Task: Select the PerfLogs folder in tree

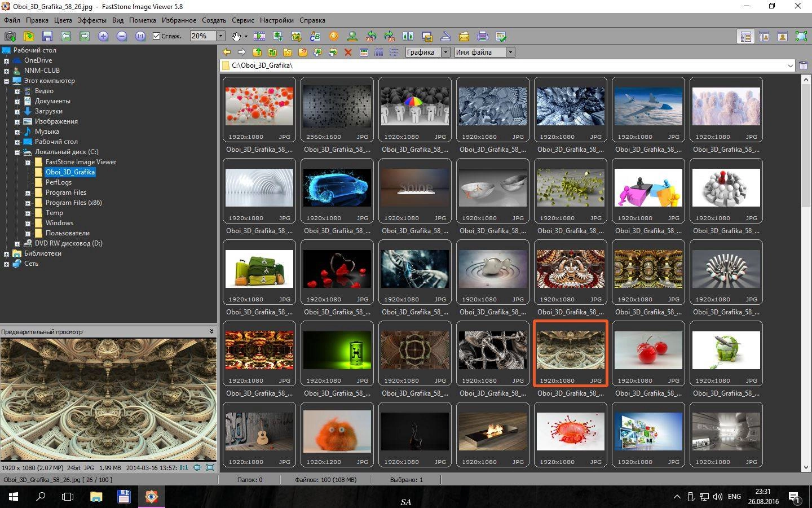Action: pos(59,182)
